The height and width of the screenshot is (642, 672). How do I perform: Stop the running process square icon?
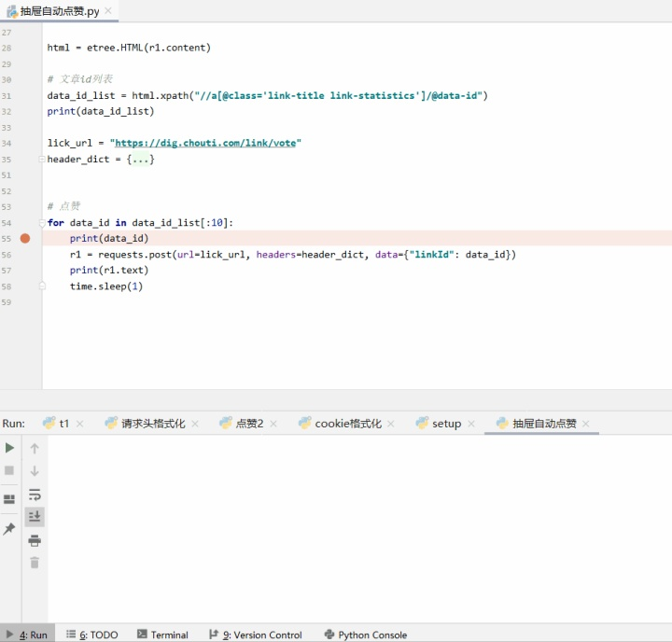[9, 470]
